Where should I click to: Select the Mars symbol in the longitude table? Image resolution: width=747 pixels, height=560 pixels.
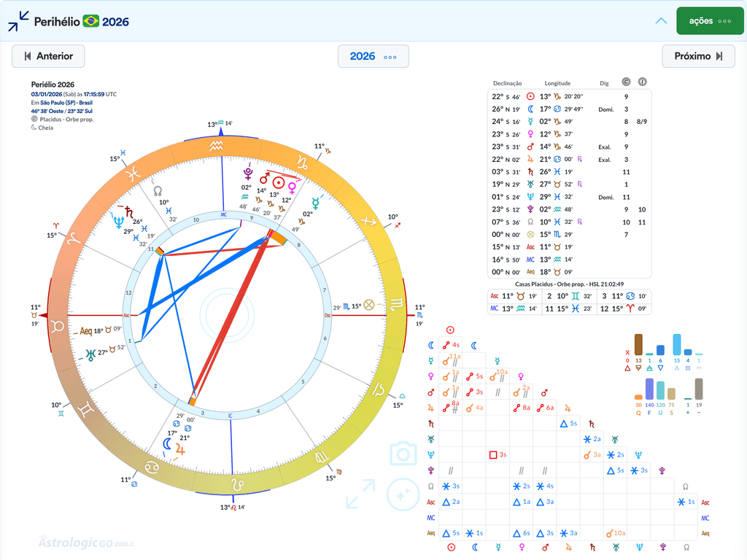pyautogui.click(x=530, y=147)
